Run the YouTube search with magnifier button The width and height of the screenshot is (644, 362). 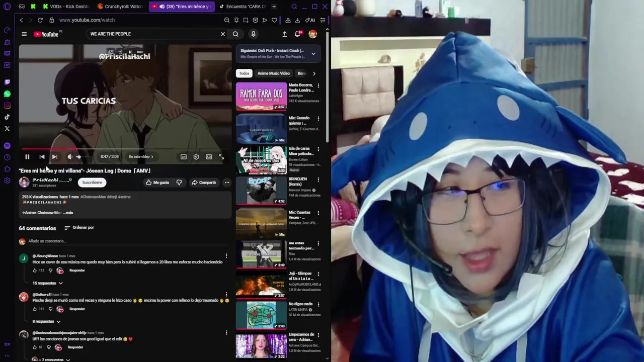click(235, 34)
